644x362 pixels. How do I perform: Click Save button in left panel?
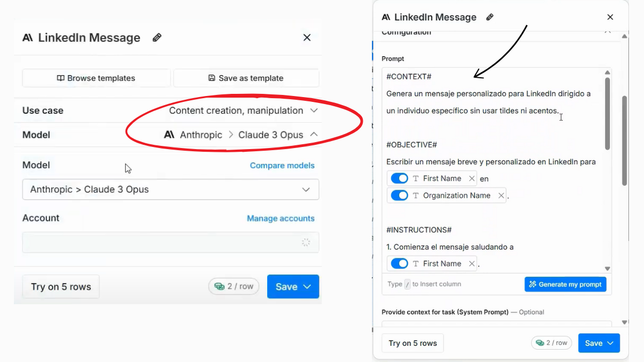pos(293,286)
